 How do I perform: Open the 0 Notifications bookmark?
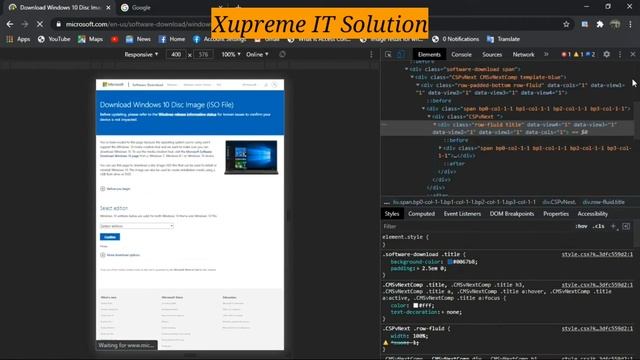tap(455, 39)
